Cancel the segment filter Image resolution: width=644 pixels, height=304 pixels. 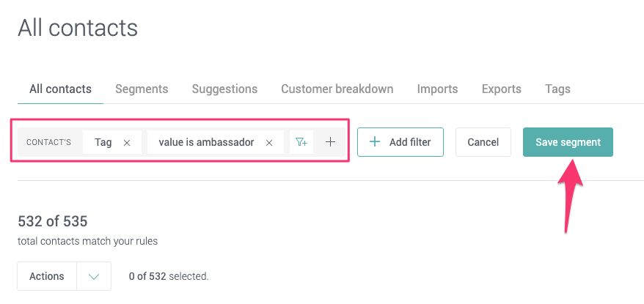[x=483, y=142]
